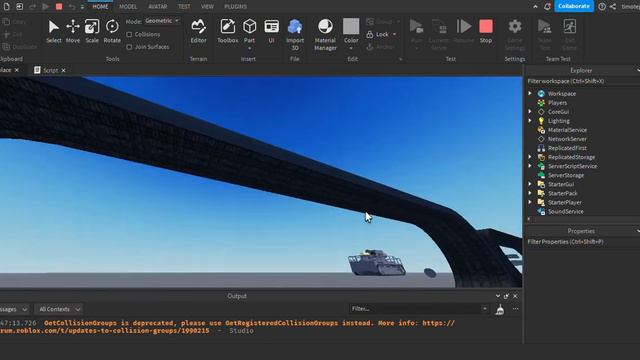Click the share icon
The width and height of the screenshot is (640, 360).
(613, 7)
